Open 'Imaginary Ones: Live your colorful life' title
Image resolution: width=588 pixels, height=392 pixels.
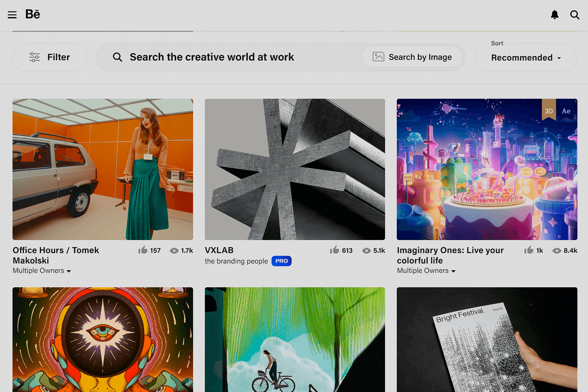pos(450,255)
